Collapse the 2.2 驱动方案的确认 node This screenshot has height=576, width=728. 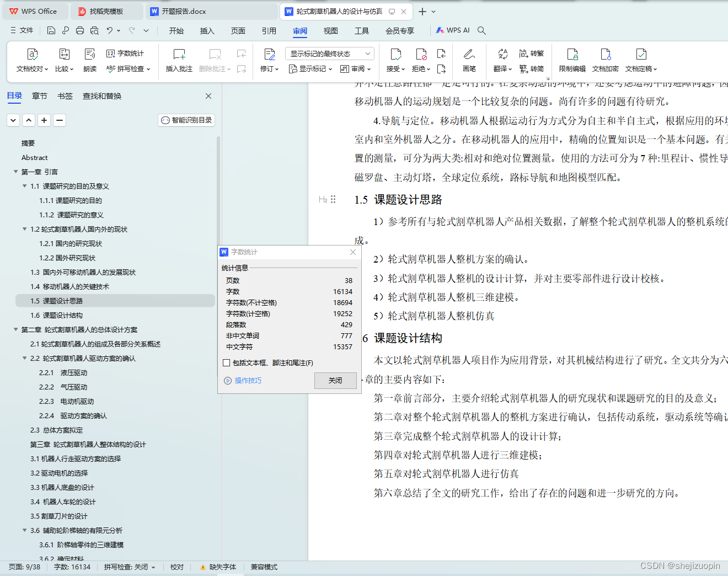click(x=25, y=358)
